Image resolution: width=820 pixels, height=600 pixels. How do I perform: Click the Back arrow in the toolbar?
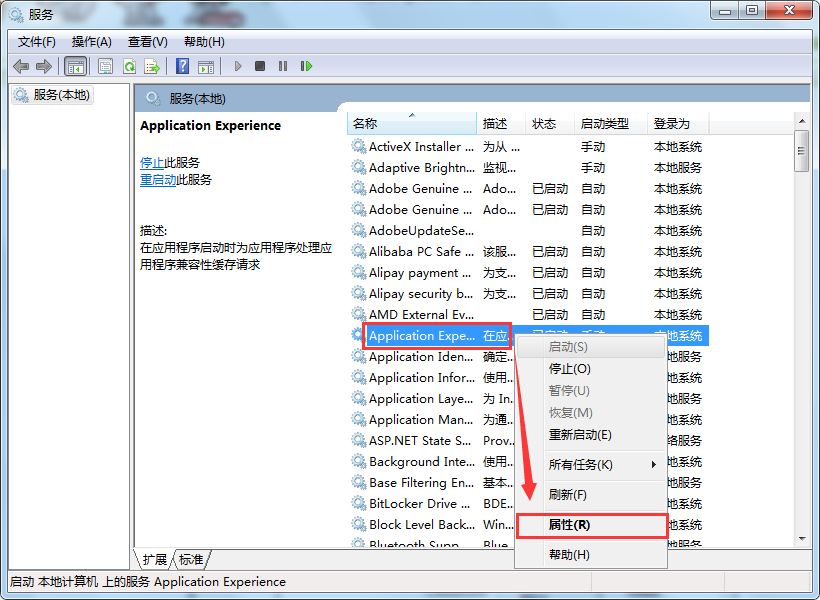[21, 66]
